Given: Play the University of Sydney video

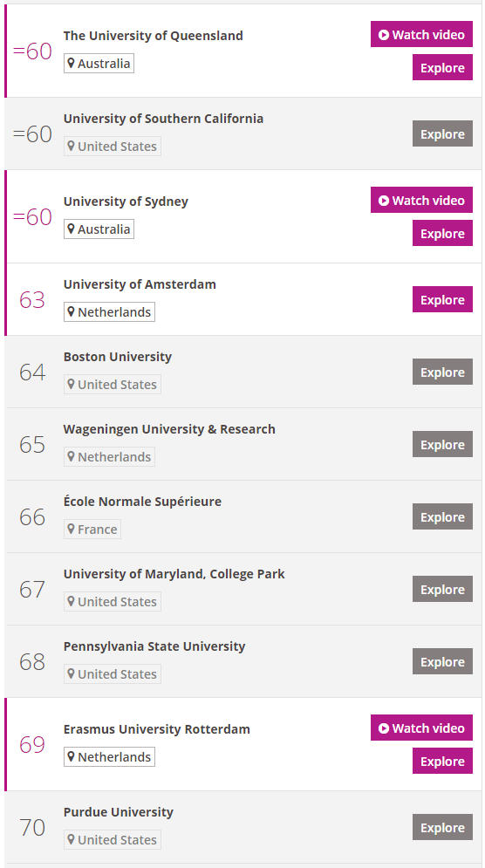Looking at the screenshot, I should click(421, 200).
